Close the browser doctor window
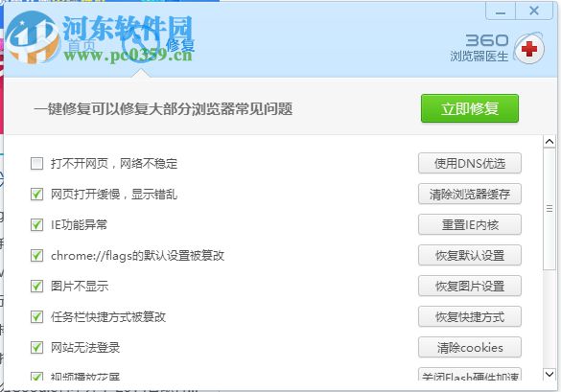 (534, 12)
